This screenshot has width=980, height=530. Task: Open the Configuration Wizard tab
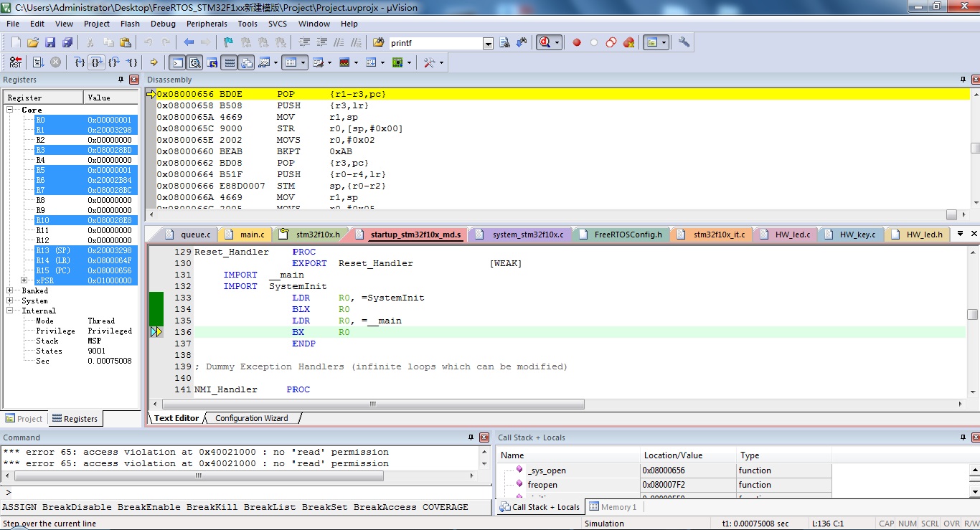point(251,418)
